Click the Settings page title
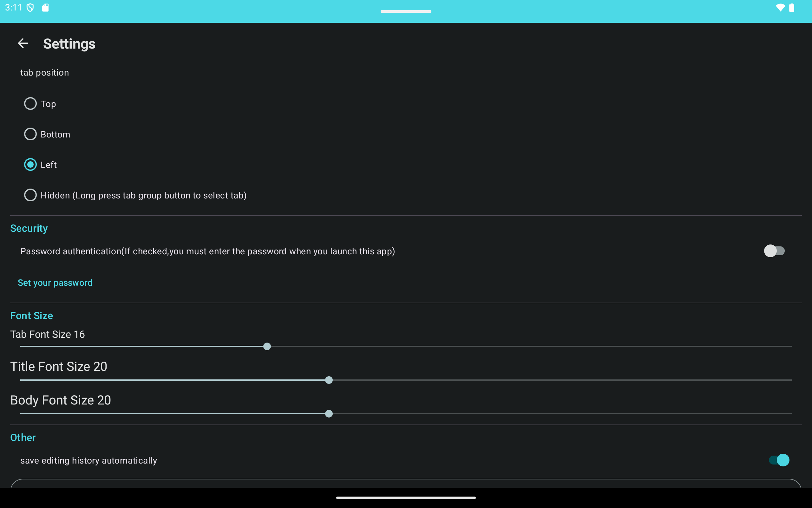This screenshot has width=812, height=508. tap(69, 44)
